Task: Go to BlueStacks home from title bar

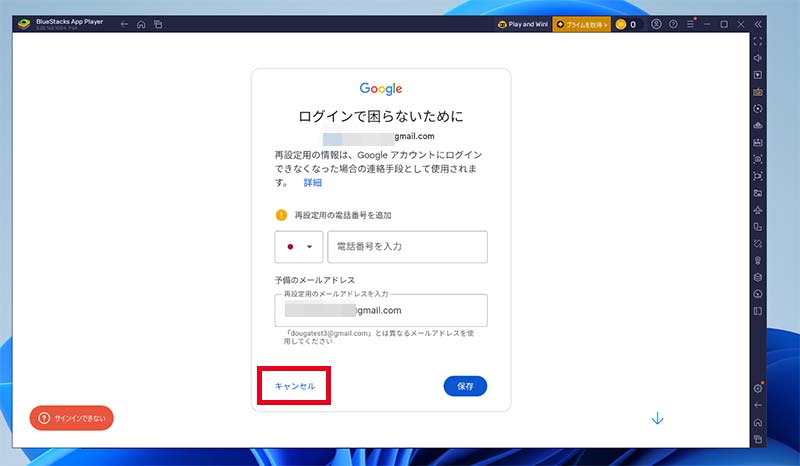Action: 141,24
